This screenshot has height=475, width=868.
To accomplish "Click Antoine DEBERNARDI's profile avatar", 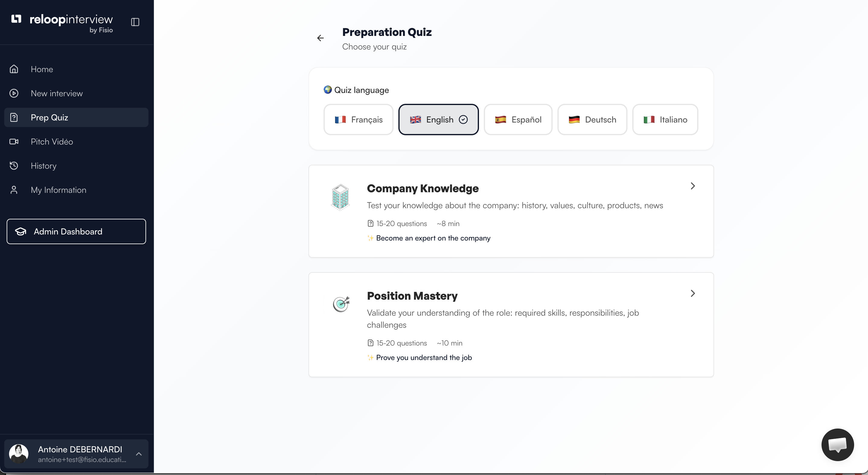I will (19, 454).
